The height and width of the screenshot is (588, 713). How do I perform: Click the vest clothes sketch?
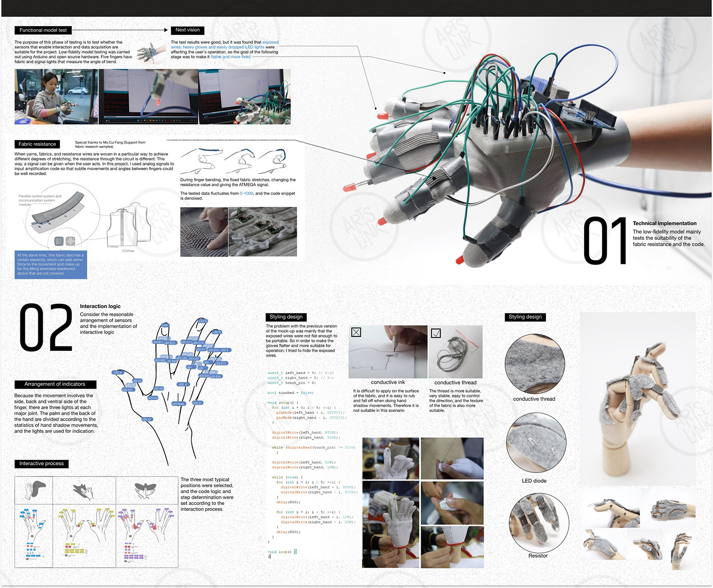point(129,225)
